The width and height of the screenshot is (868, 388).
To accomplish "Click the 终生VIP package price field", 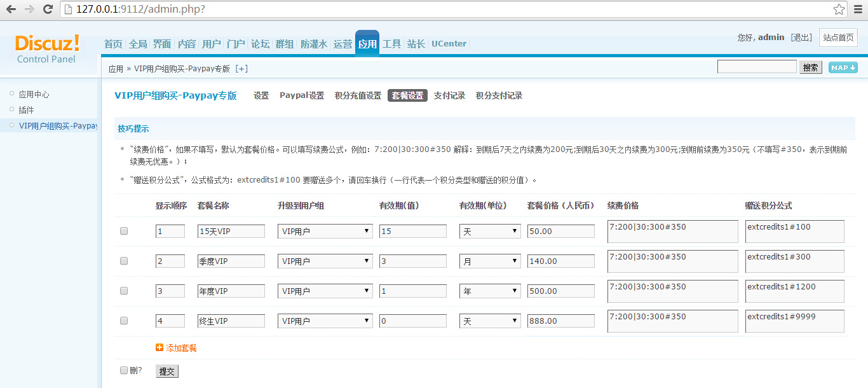I will [560, 321].
